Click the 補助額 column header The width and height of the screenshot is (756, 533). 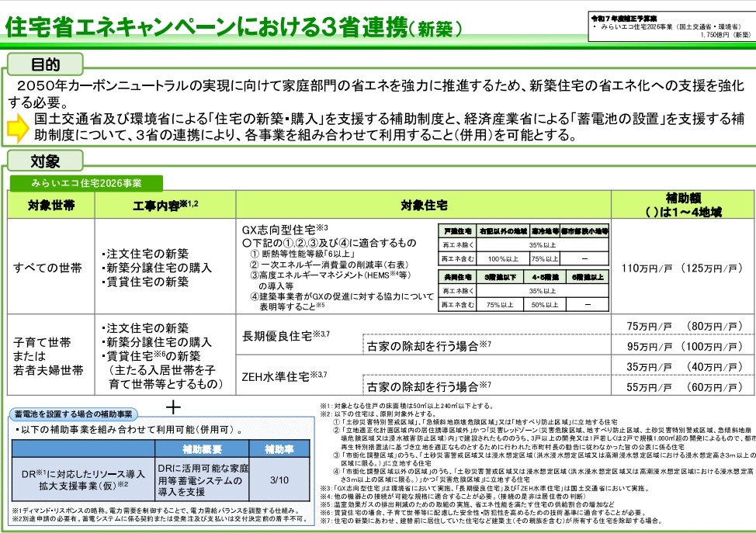(683, 205)
